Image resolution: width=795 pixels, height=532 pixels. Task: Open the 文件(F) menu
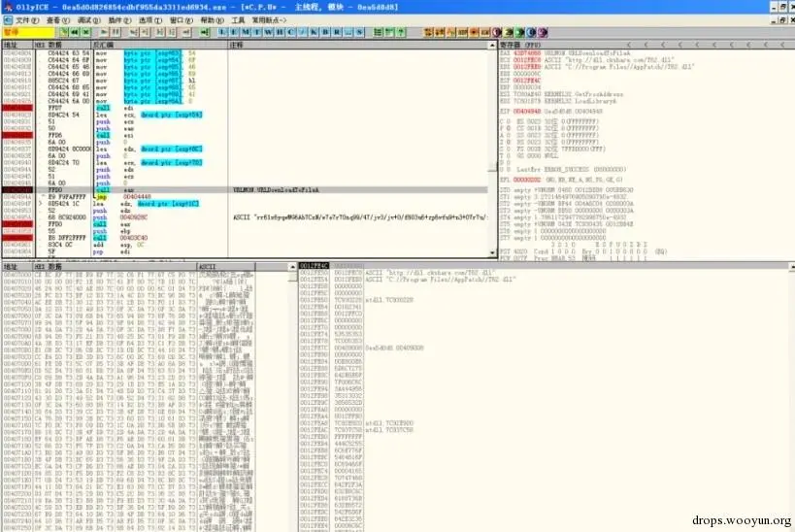pyautogui.click(x=27, y=20)
